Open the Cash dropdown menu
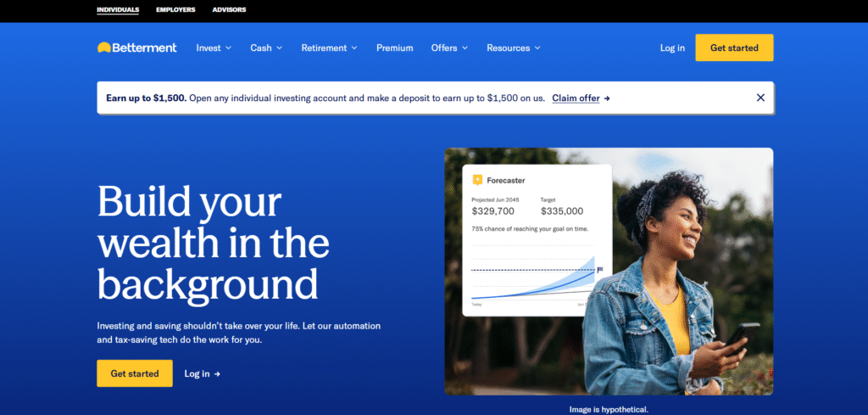The image size is (868, 415). point(266,48)
